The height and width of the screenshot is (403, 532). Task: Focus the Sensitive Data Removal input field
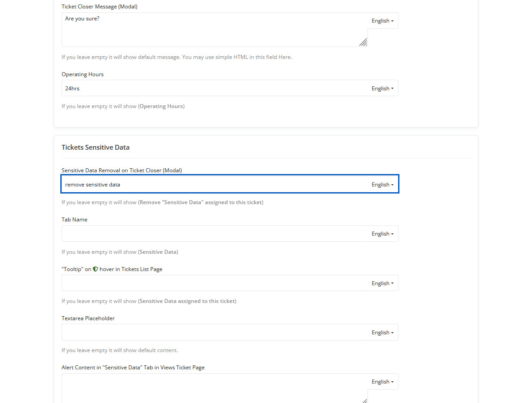[215, 184]
